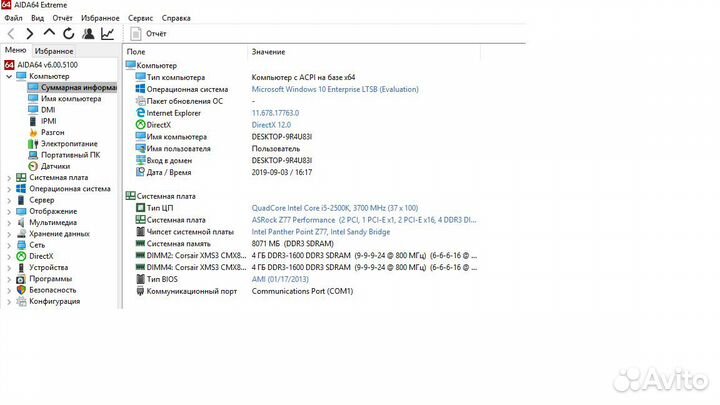Click the Отчёт report toolbar button
Screen dimensions: 720x405
[148, 33]
